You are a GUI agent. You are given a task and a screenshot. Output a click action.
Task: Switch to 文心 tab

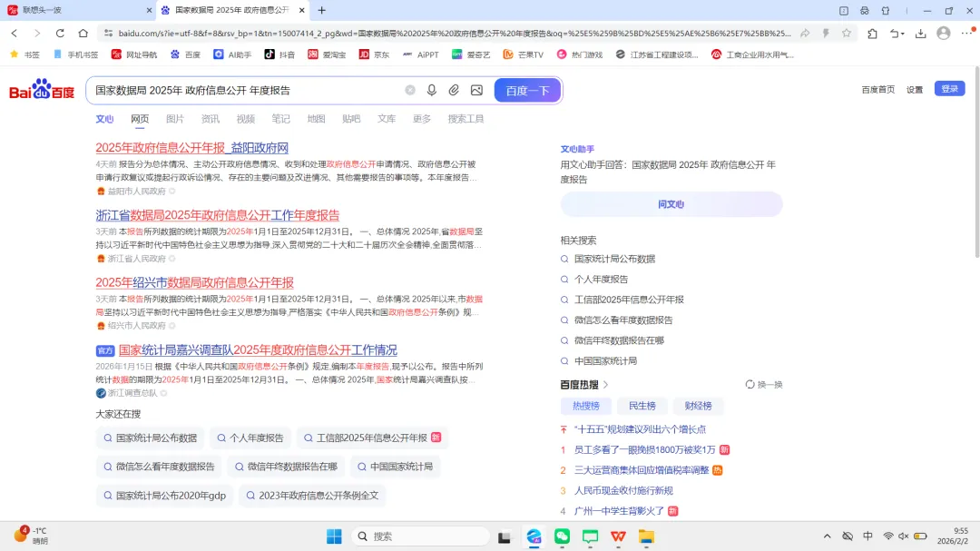click(x=104, y=119)
